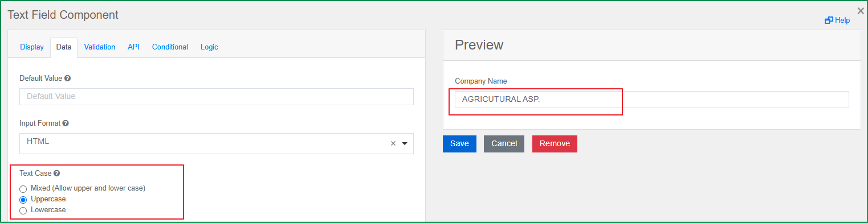Open the Help link icon
This screenshot has height=223, width=868.
(x=829, y=20)
